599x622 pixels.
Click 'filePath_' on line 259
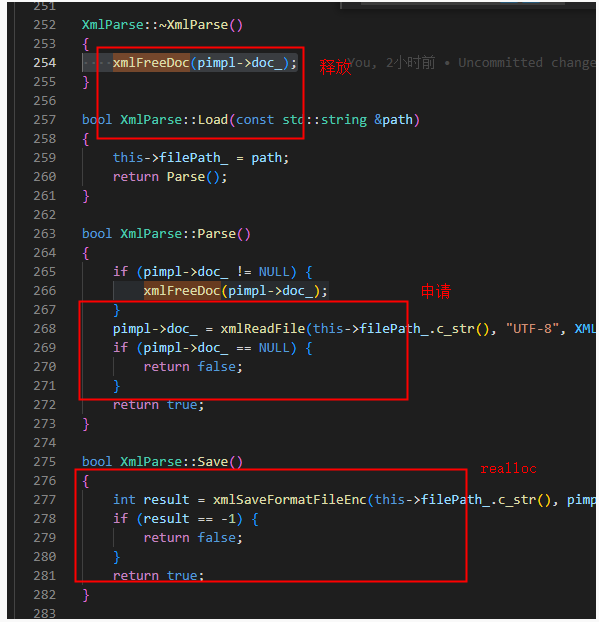tap(193, 158)
